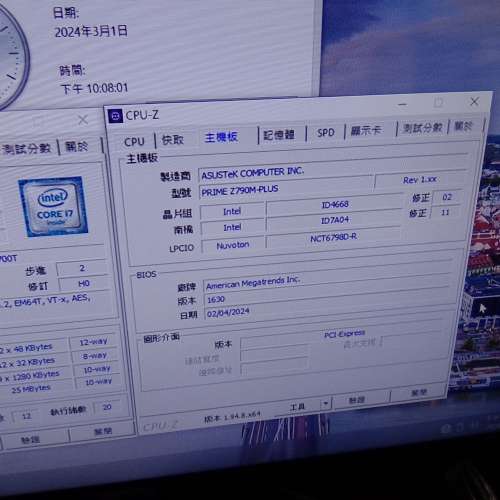Click the southbridge revision value 11
The width and height of the screenshot is (500, 500).
(445, 212)
